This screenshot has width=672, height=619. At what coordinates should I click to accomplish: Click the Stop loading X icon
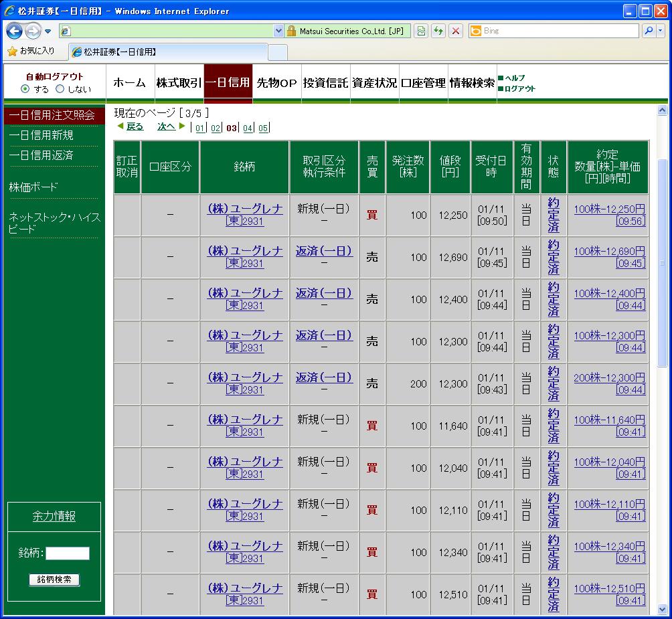pos(456,31)
